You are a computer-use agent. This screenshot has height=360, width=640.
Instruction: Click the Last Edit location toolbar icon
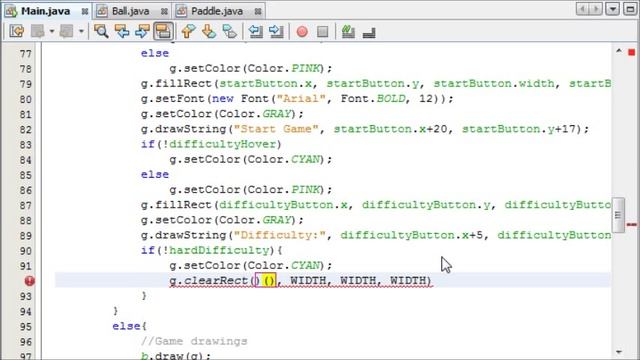(17, 31)
